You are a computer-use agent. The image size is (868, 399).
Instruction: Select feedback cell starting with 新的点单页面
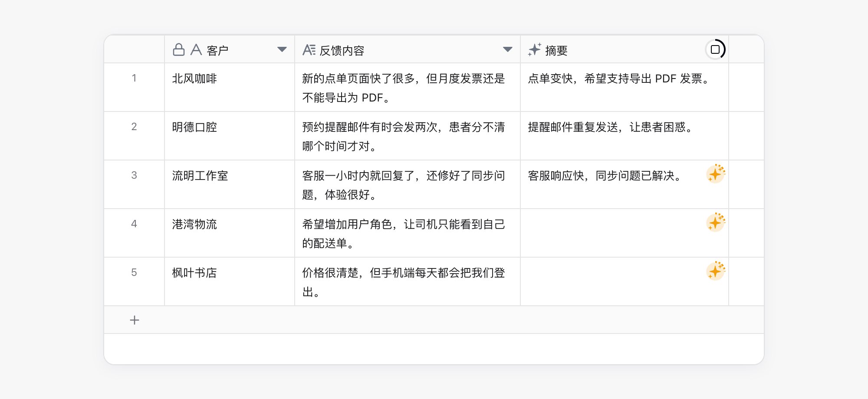coord(408,87)
